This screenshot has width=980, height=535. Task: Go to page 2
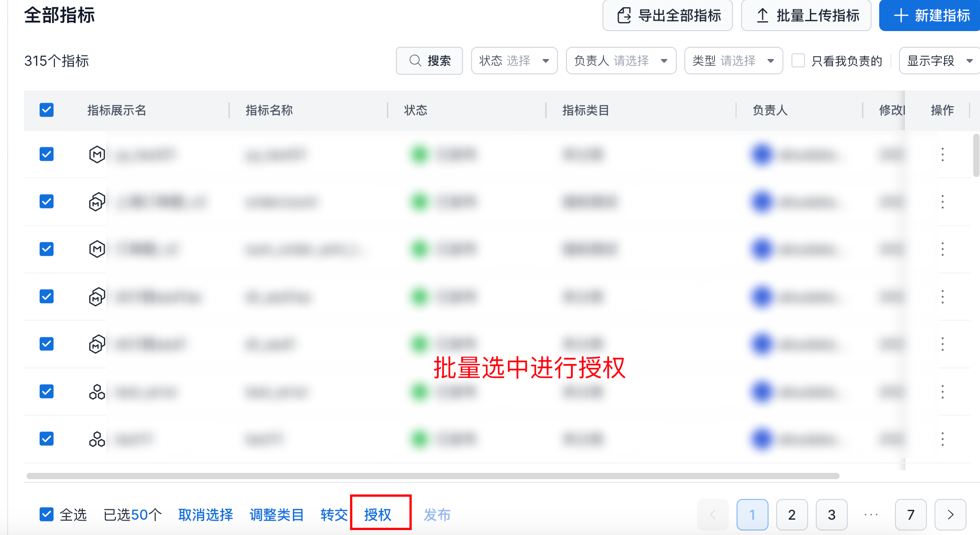(x=791, y=515)
